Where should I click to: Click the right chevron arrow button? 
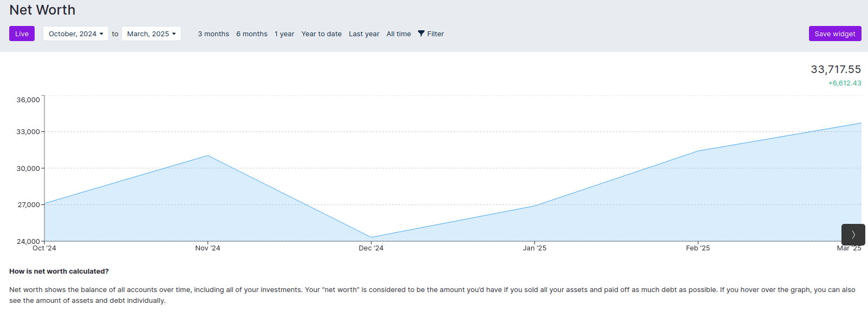[853, 235]
